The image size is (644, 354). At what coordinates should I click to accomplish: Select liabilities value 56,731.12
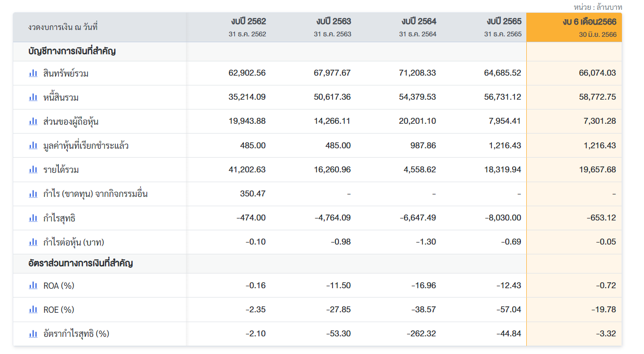click(503, 97)
